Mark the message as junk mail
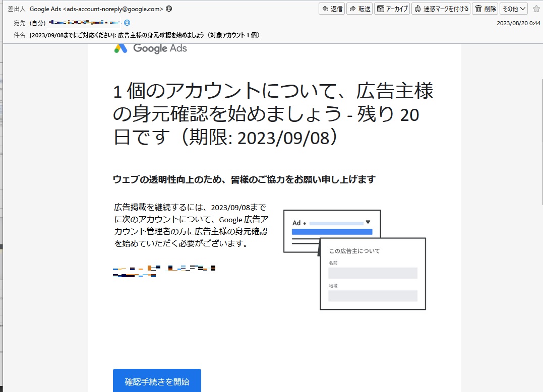 (x=440, y=9)
